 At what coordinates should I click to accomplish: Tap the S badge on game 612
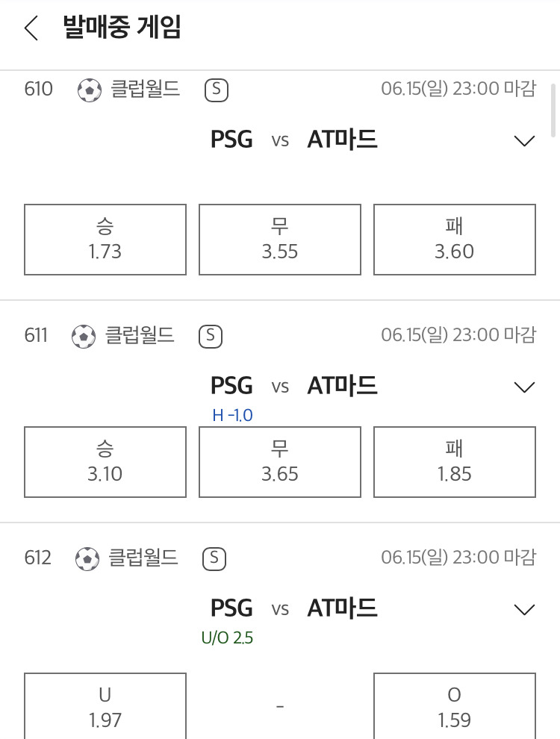pos(214,559)
